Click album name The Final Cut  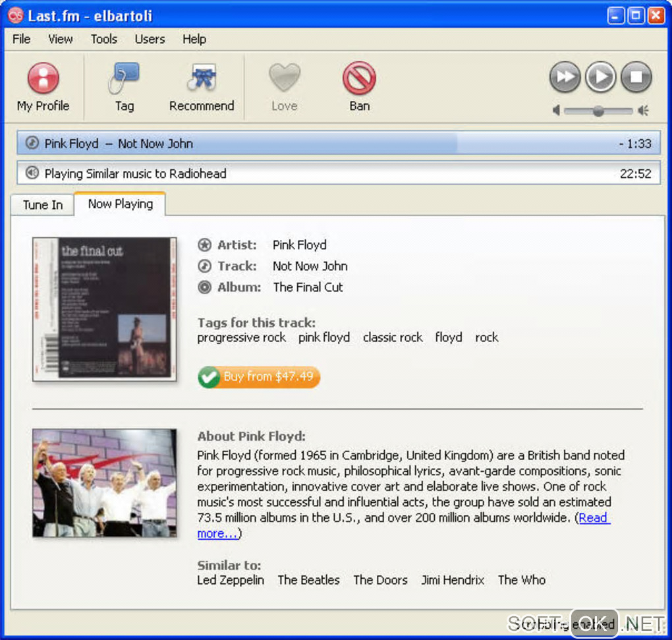click(308, 287)
